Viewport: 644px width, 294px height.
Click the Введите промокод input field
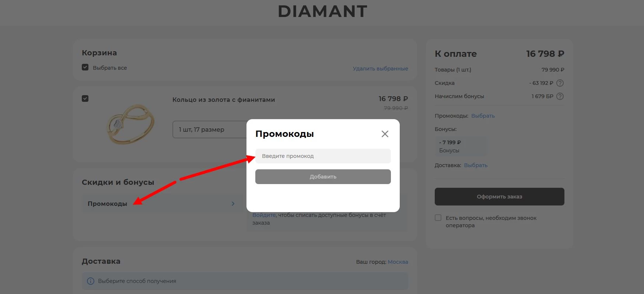coord(323,156)
